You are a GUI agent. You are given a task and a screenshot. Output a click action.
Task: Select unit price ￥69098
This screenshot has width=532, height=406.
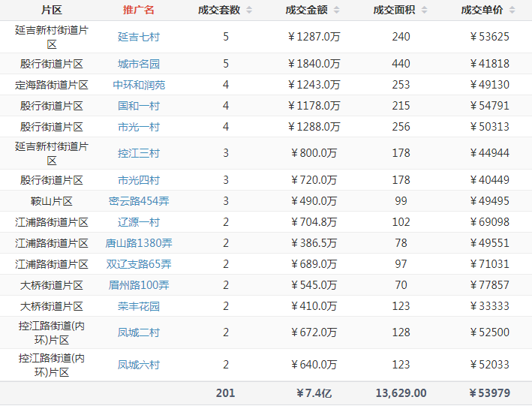tap(489, 222)
